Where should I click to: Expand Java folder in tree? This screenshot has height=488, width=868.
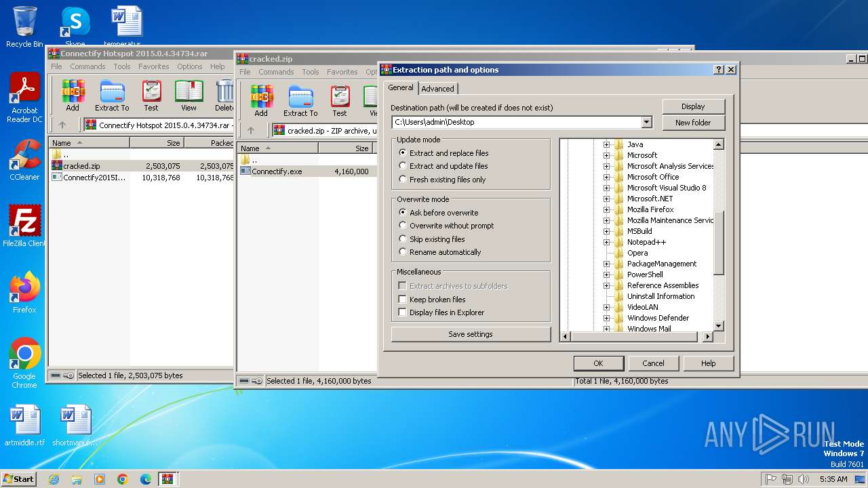coord(607,144)
